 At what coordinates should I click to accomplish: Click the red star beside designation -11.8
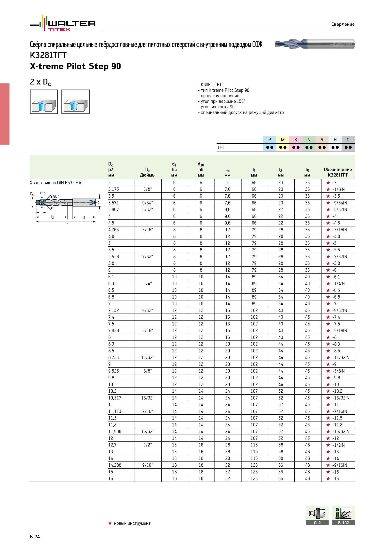[x=328, y=425]
